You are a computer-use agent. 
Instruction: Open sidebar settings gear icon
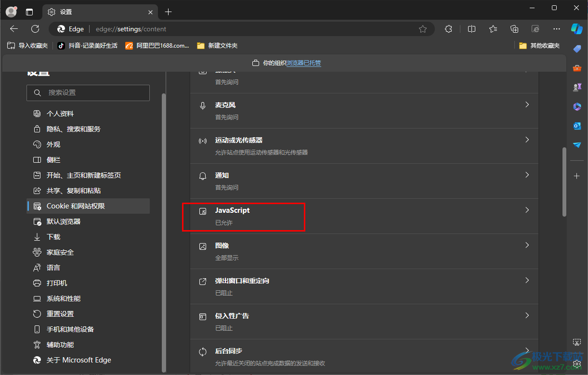pyautogui.click(x=577, y=364)
